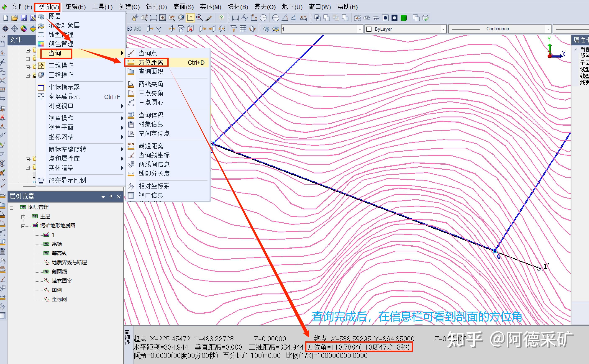This screenshot has height=364, width=589.
Task: Open the Continuous linetype dropdown
Action: [548, 29]
